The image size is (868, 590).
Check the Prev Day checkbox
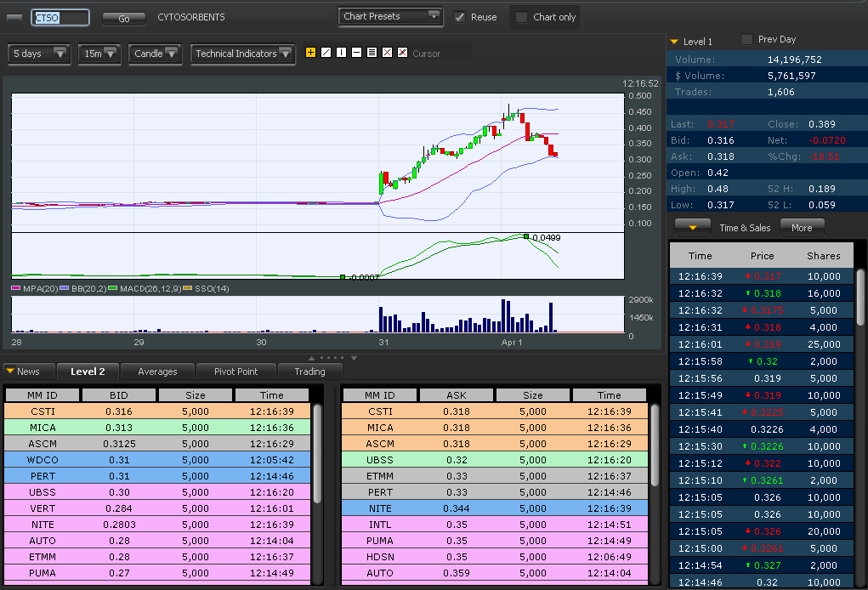point(747,39)
